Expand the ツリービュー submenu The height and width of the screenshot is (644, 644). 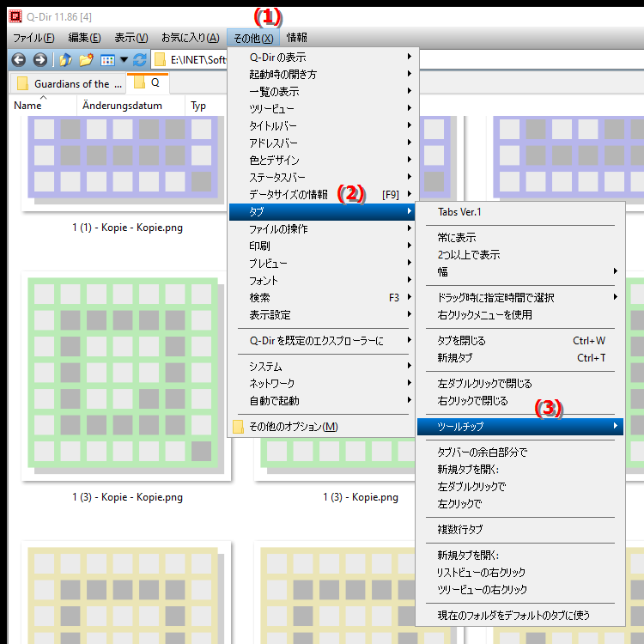323,108
